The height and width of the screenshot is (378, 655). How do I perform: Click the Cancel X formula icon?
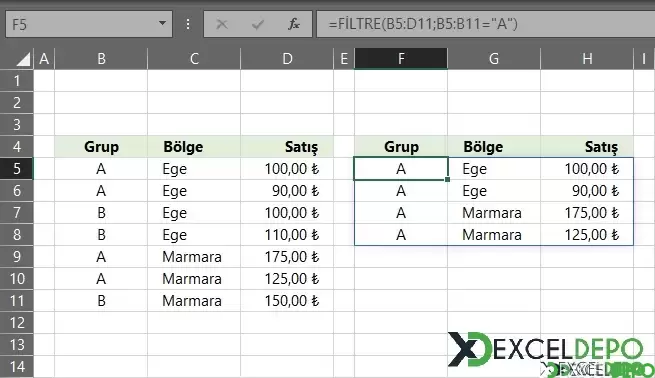click(x=222, y=24)
